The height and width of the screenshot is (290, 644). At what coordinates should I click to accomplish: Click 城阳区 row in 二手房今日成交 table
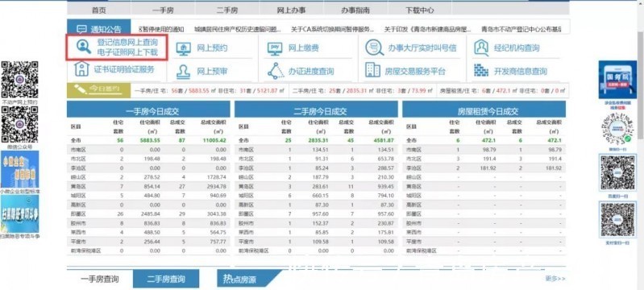pyautogui.click(x=316, y=196)
